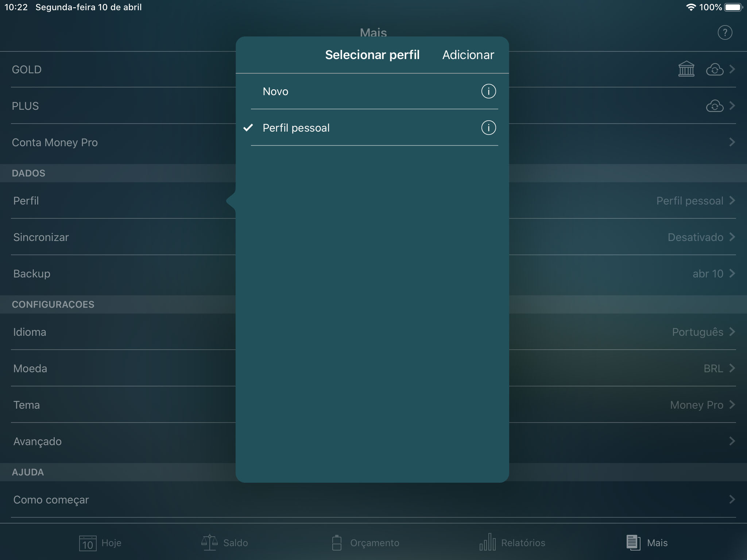This screenshot has width=747, height=560.
Task: Tap the Sincronizar row label
Action: (41, 237)
